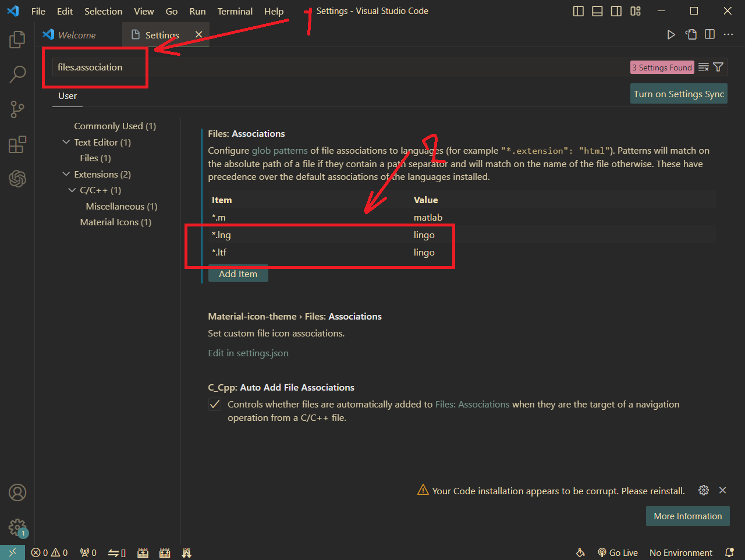The width and height of the screenshot is (745, 560).
Task: Clear the settings search input
Action: 704,67
